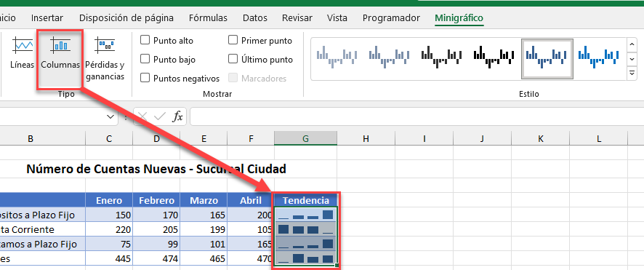The width and height of the screenshot is (644, 270).
Task: Select column I header
Action: (x=424, y=139)
